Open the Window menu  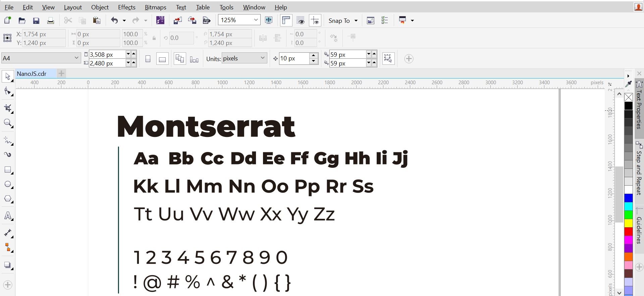pos(254,7)
